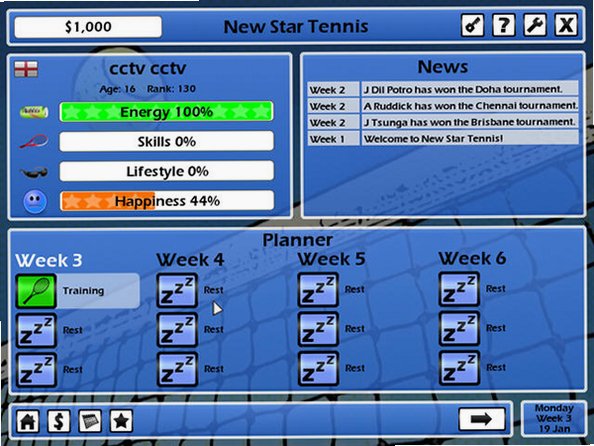Click the sunglasses lifestyle icon
Screen dimensions: 594x446
(x=34, y=173)
